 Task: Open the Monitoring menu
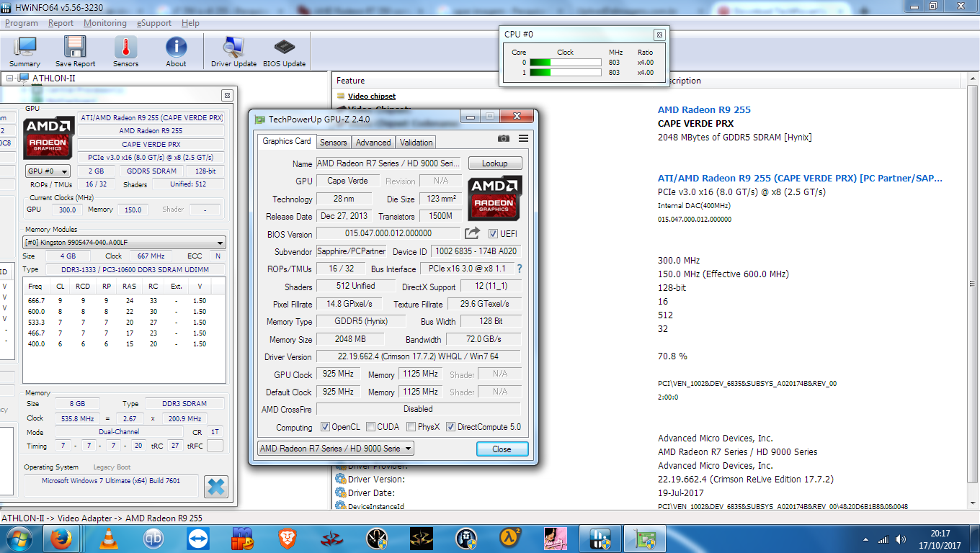(x=104, y=23)
